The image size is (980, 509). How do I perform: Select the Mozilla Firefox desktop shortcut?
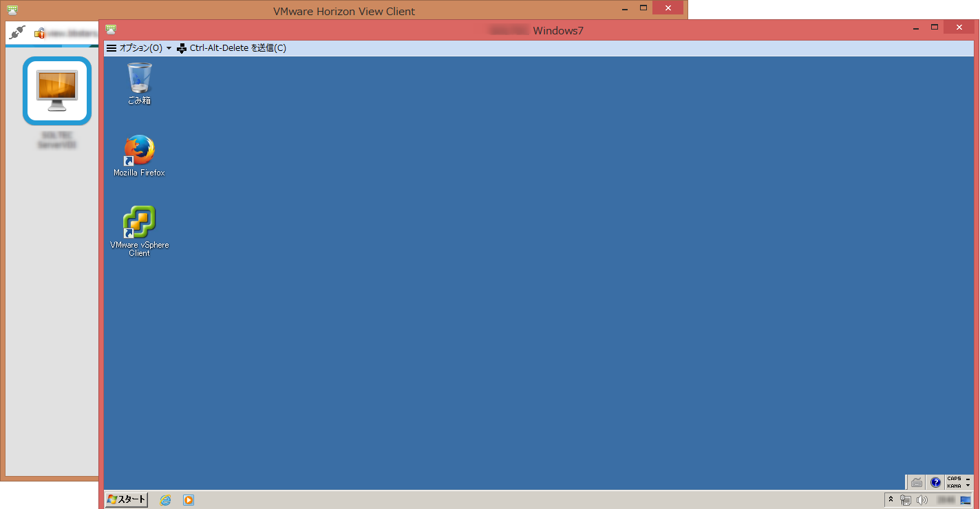(x=139, y=155)
